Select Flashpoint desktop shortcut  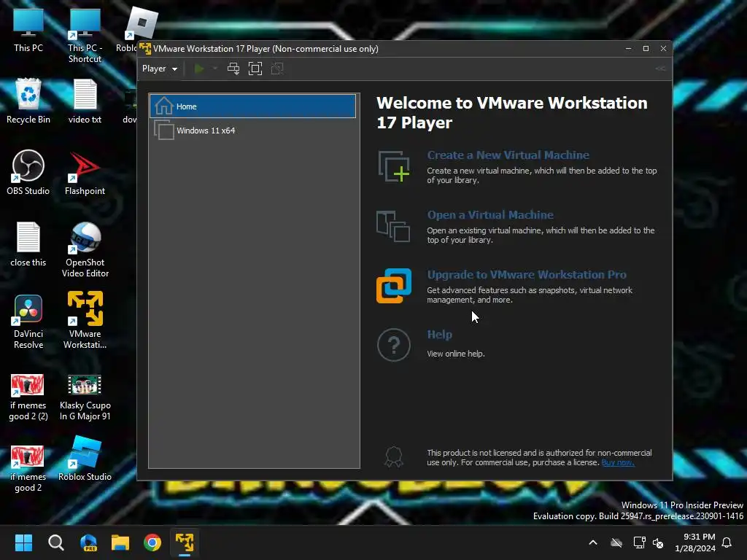[x=85, y=173]
